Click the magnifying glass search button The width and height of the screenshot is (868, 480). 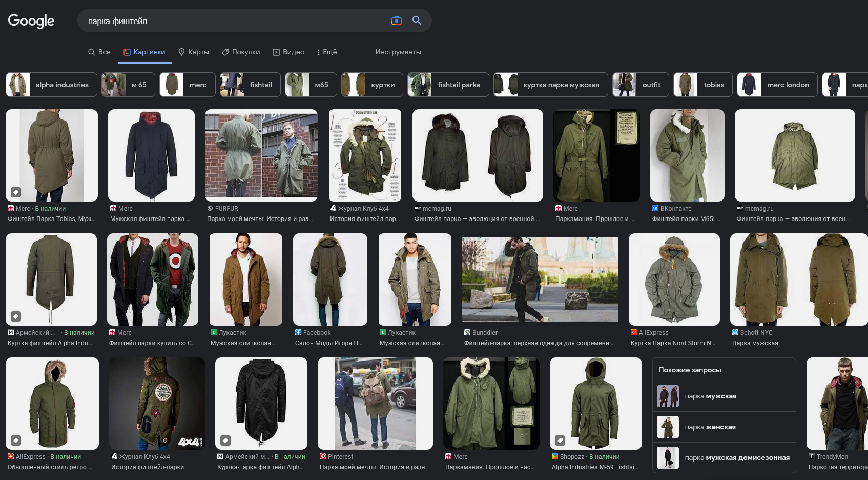[x=417, y=21]
